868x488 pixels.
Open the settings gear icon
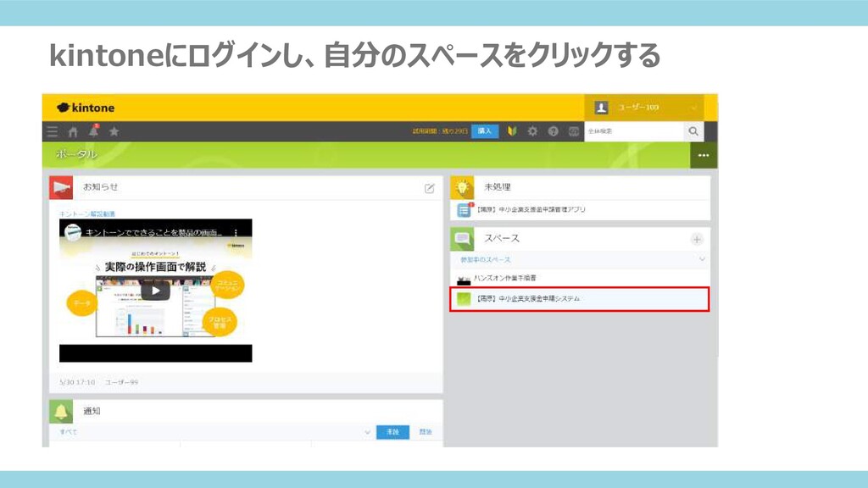pyautogui.click(x=532, y=131)
